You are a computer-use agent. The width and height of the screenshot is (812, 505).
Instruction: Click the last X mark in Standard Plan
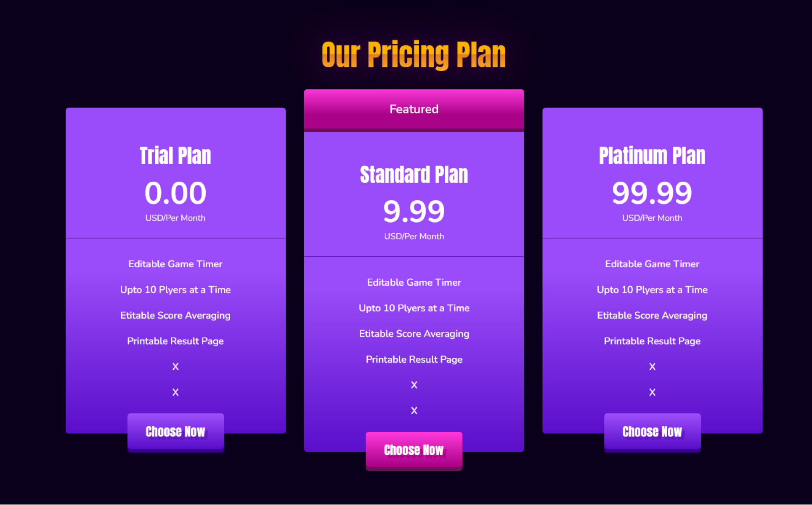[x=414, y=410]
